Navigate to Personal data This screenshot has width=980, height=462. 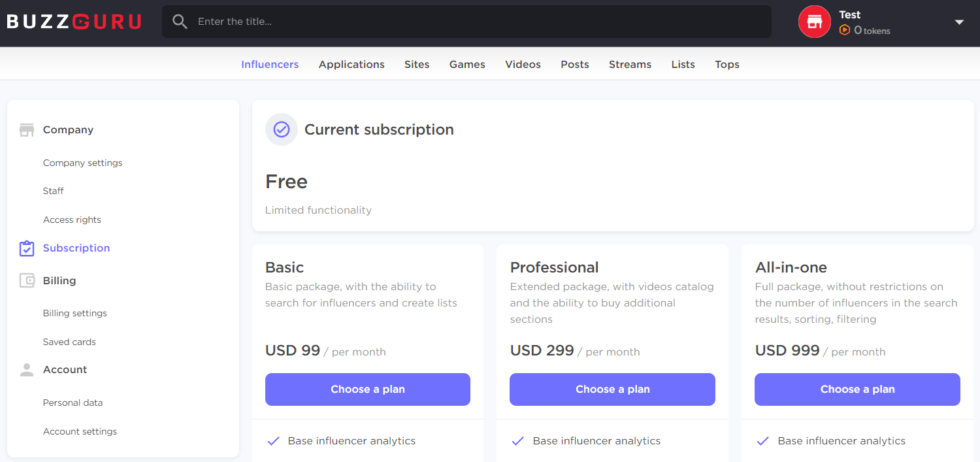(73, 403)
